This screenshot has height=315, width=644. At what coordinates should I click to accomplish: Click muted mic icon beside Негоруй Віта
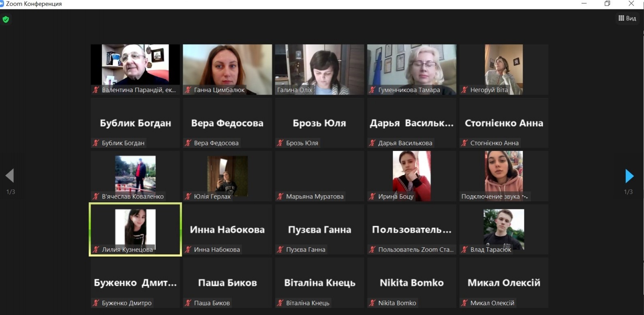[464, 90]
